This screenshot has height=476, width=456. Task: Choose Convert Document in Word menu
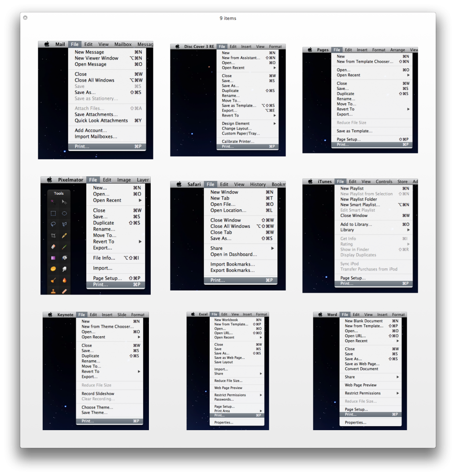click(371, 369)
